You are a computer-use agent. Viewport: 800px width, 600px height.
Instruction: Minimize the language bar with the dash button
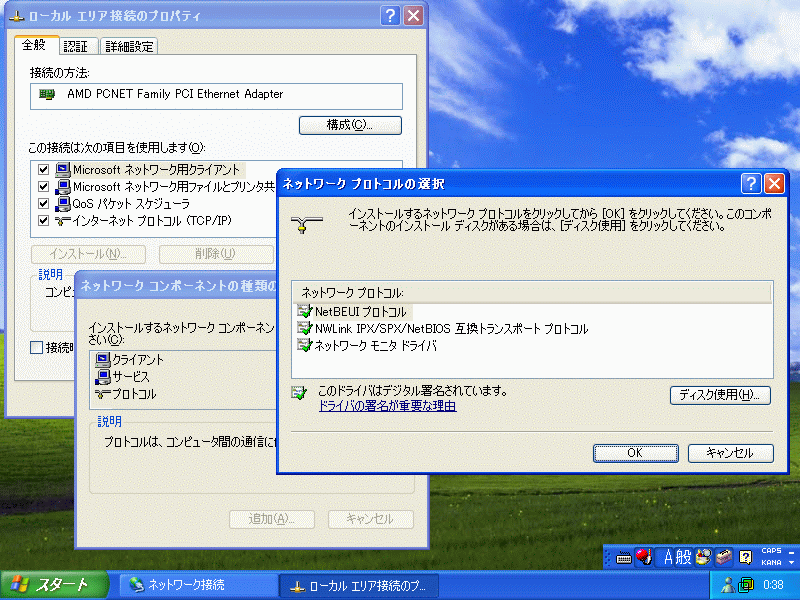point(791,552)
